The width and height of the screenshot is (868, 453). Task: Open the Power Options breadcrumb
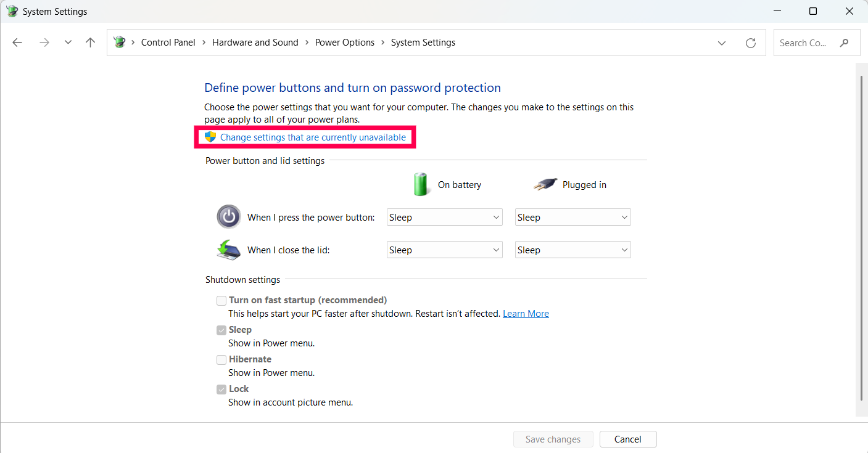345,43
